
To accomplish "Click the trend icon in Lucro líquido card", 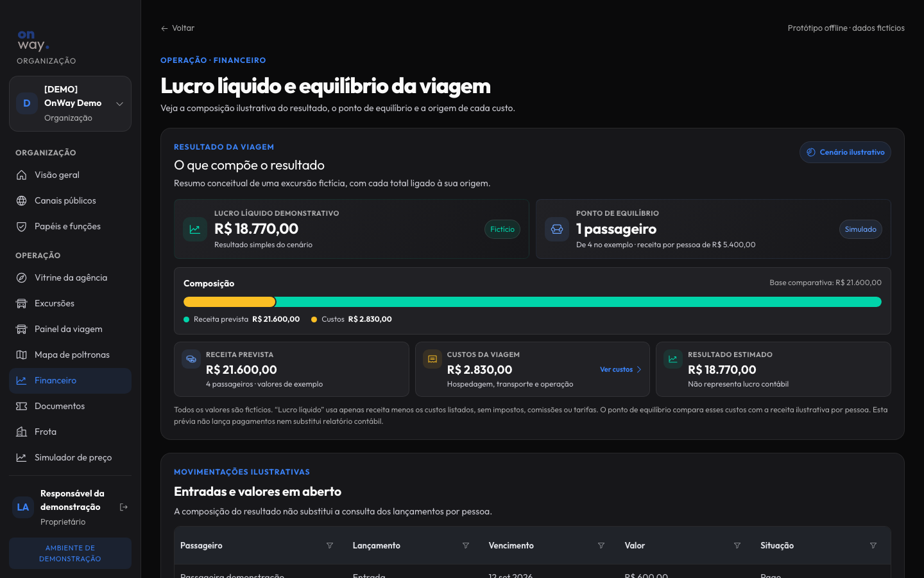I will click(194, 229).
